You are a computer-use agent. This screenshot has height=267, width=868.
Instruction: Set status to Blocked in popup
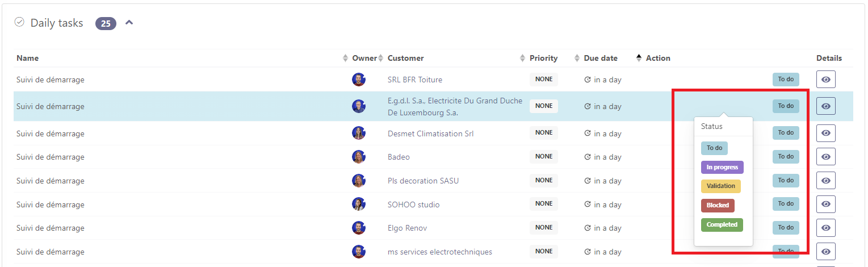[x=718, y=205]
